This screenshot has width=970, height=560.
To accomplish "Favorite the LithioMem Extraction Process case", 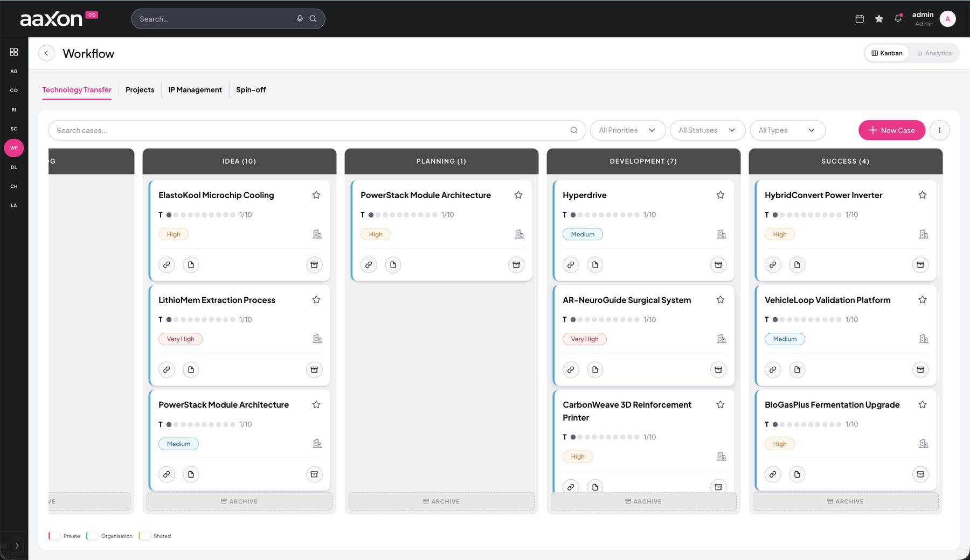I will 316,300.
